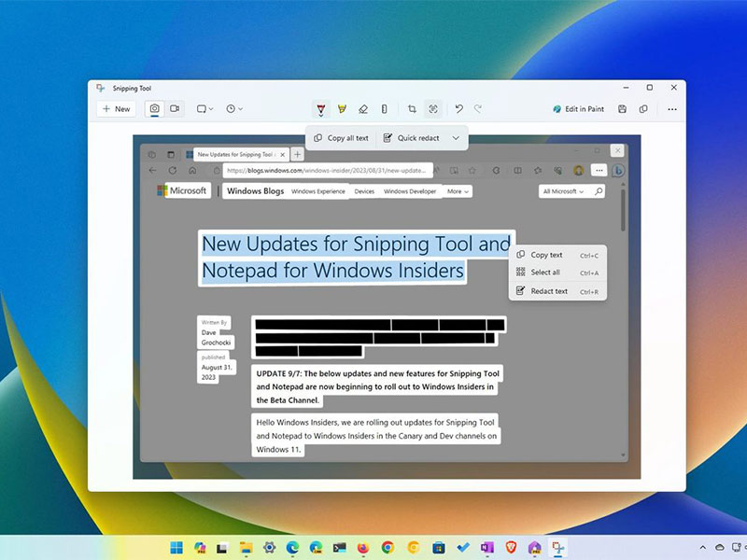Start a new snip with New button

(x=116, y=109)
